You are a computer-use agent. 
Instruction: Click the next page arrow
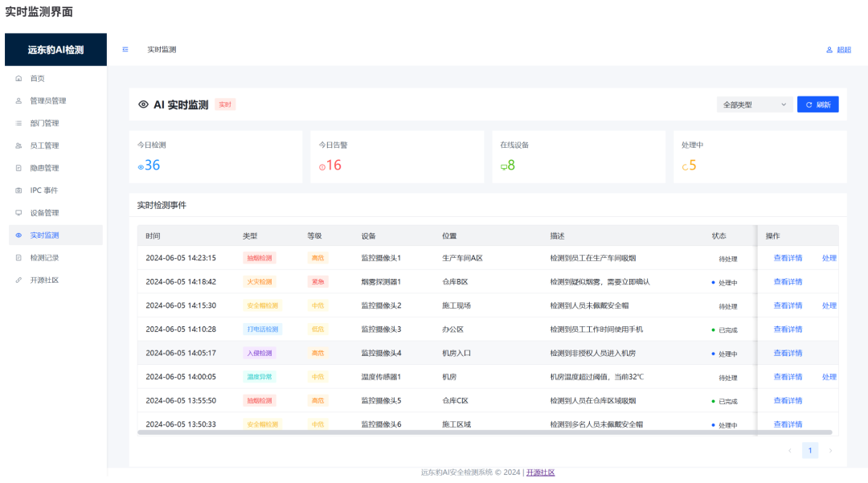tap(830, 450)
